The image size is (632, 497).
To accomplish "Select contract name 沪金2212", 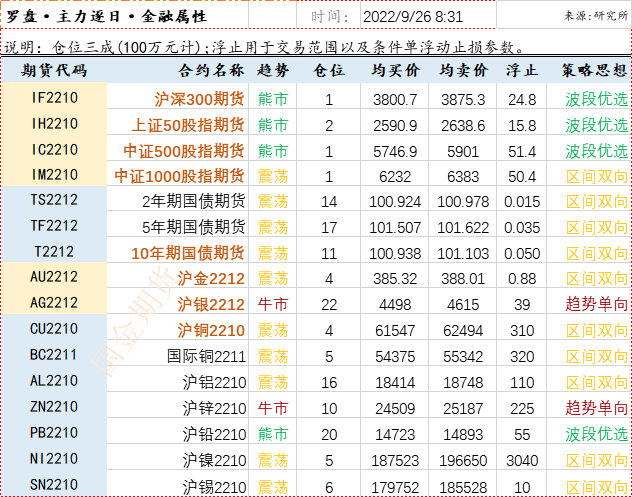I will (x=211, y=279).
